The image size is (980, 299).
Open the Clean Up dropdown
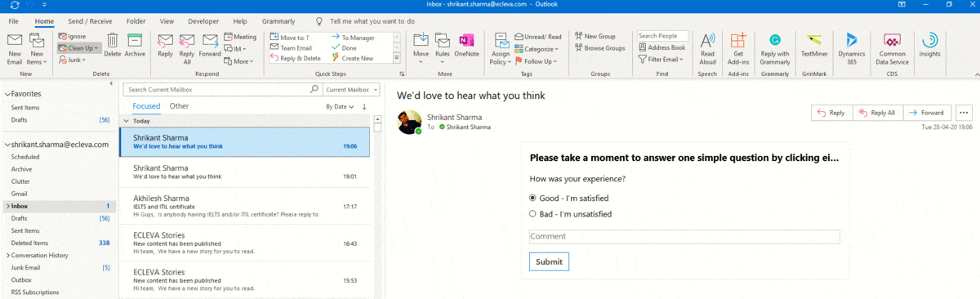[78, 48]
